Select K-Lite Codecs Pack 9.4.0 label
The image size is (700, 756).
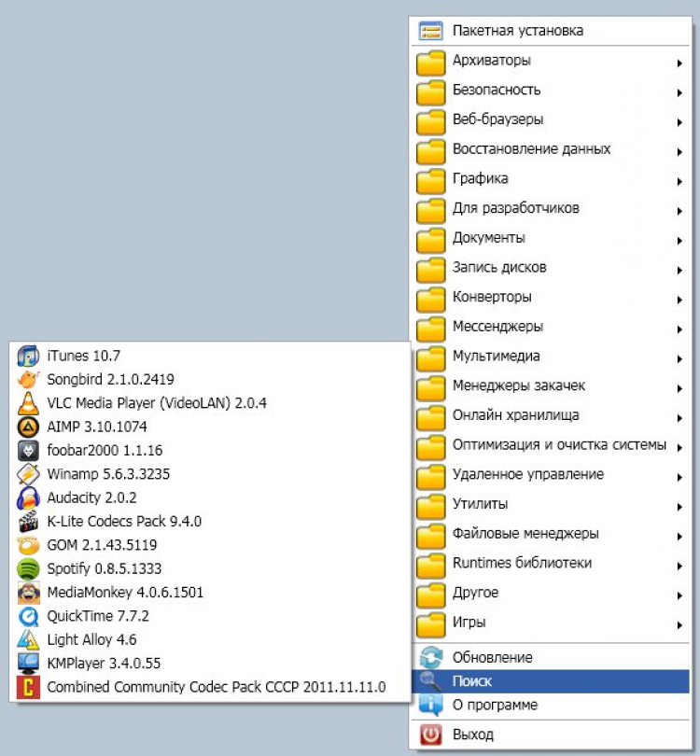(124, 521)
